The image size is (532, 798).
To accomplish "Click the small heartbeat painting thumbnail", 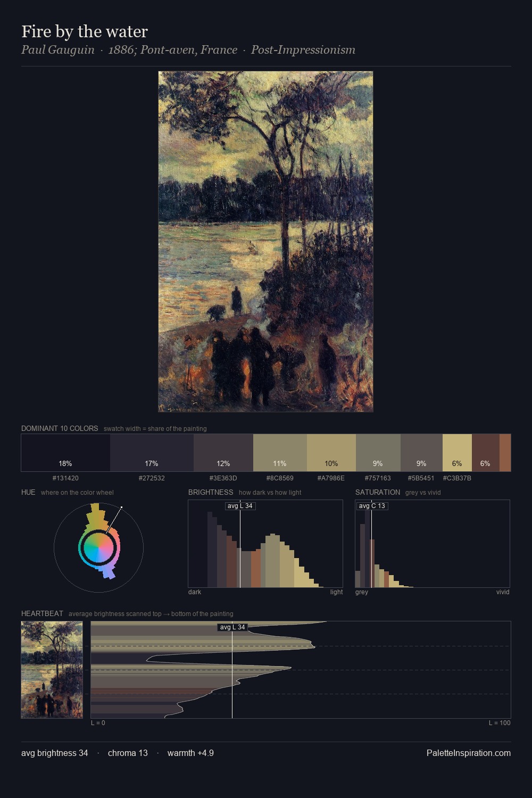I will pos(52,670).
